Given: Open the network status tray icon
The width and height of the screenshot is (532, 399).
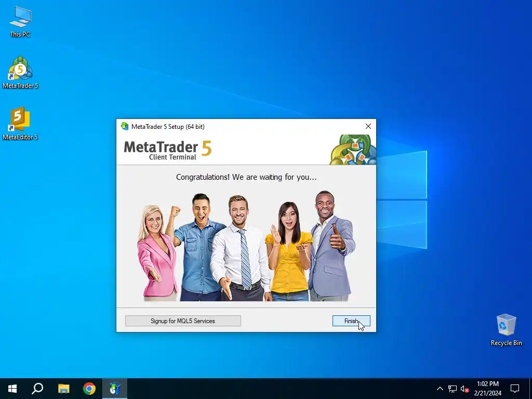Looking at the screenshot, I should pyautogui.click(x=453, y=389).
